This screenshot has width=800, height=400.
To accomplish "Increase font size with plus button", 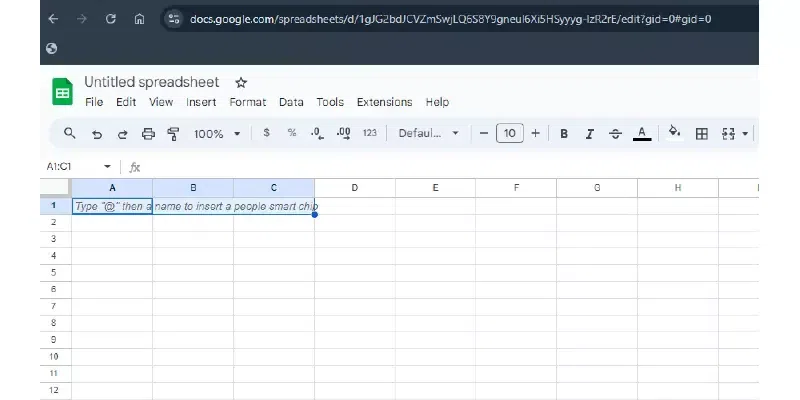I will click(x=535, y=134).
